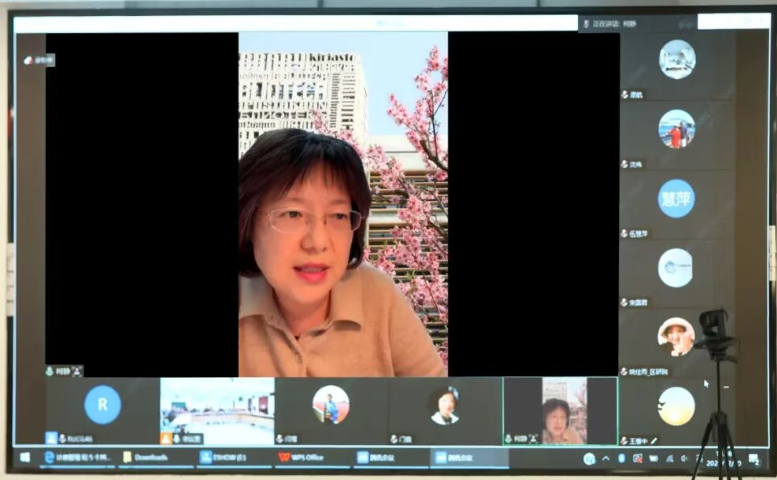Select the 慧萍 avatar tile in the side panel
The height and width of the screenshot is (480, 777).
tap(676, 199)
